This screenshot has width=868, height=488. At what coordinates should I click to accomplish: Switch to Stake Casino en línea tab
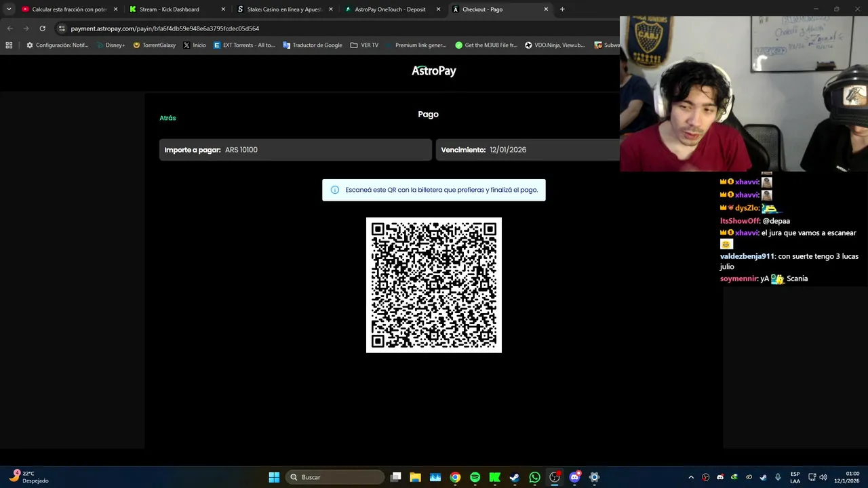pyautogui.click(x=285, y=9)
